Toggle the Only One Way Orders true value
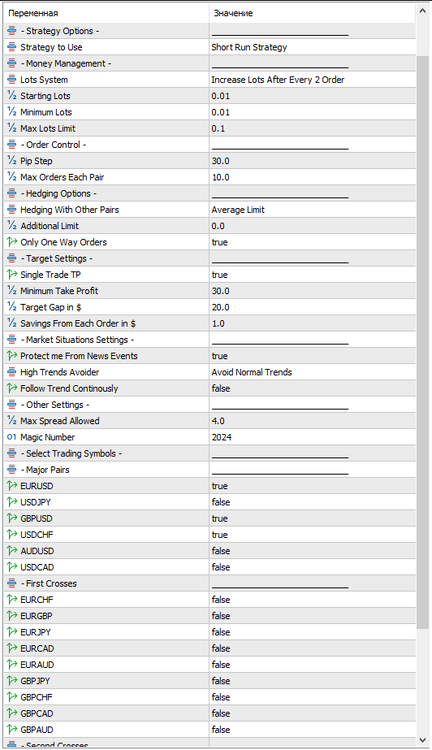Screen dimensions: 432x750 click(x=312, y=243)
